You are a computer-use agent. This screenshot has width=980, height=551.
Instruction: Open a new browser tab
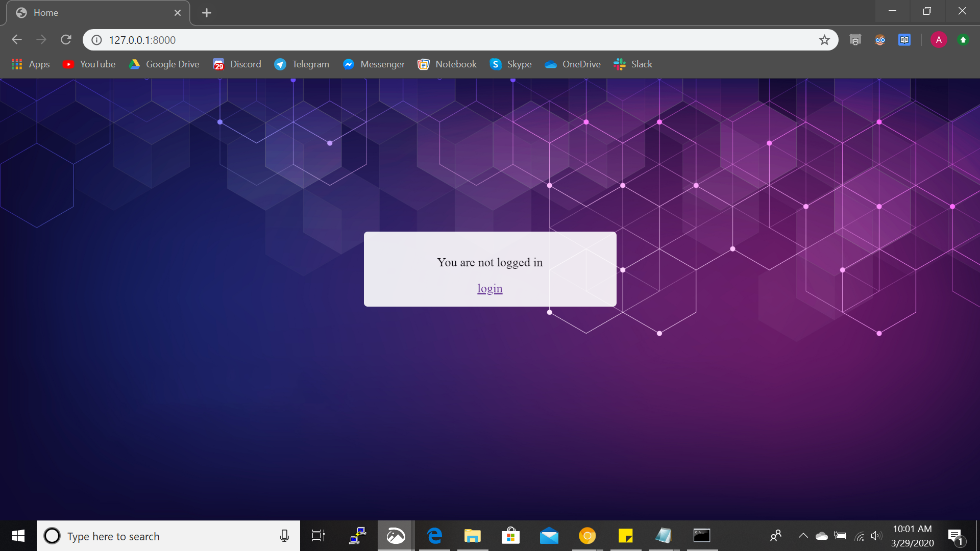206,13
